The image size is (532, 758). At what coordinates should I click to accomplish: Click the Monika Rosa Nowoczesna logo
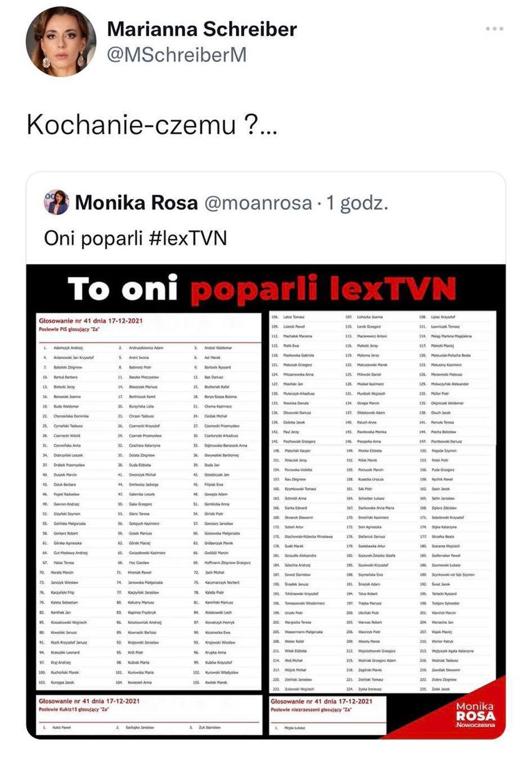click(x=475, y=715)
